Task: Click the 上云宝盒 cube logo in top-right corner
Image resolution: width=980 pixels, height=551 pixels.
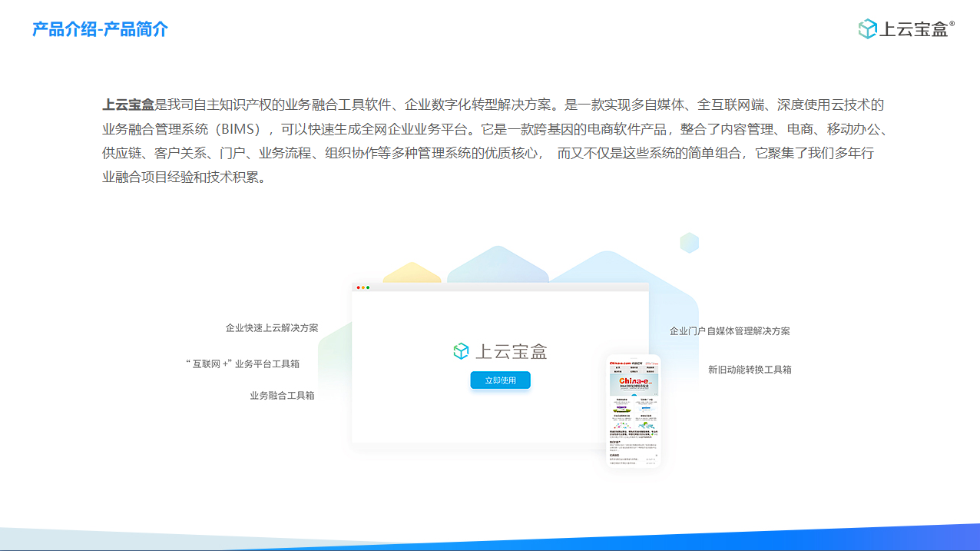Action: click(x=867, y=29)
